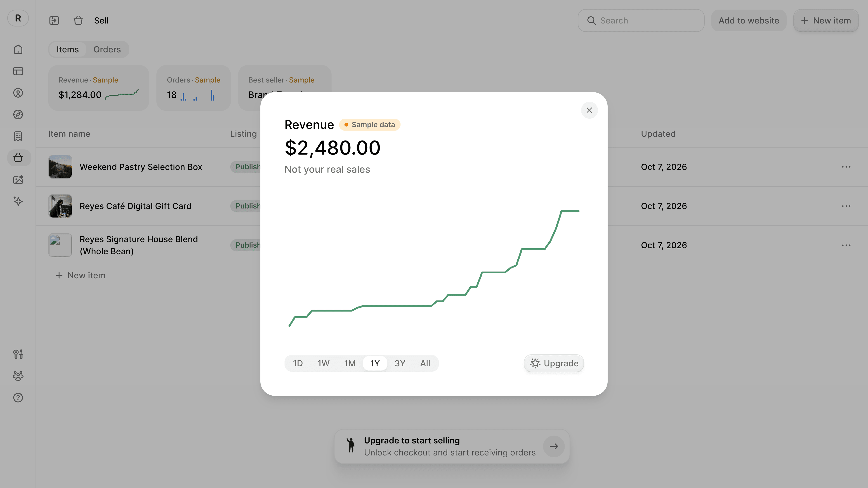Image resolution: width=868 pixels, height=488 pixels.
Task: Select the 1Y time range
Action: pos(375,363)
